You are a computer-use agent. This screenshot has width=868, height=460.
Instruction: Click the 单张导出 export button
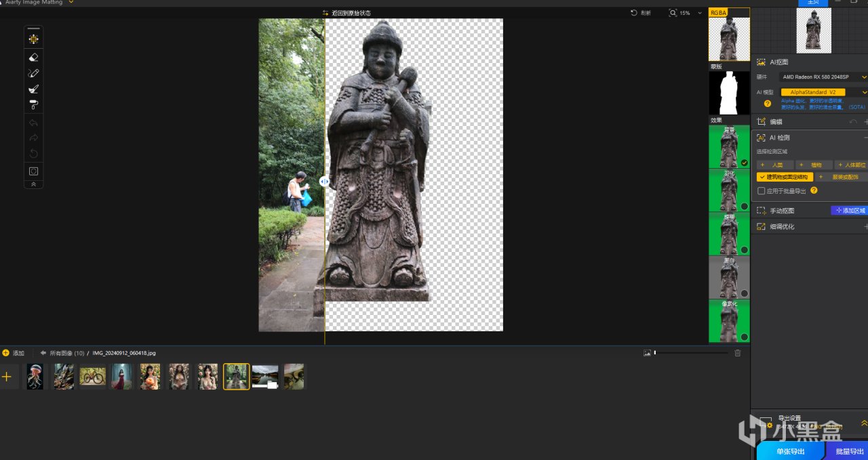[x=790, y=451]
